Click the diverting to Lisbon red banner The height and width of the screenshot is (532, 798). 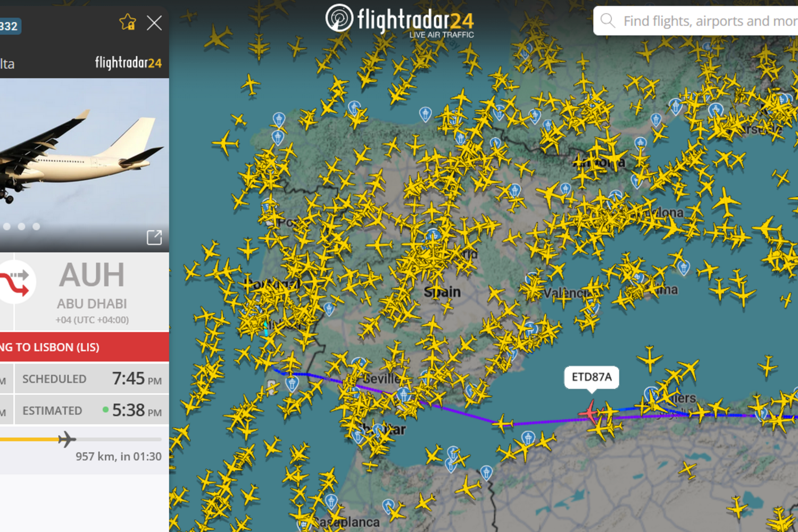[85, 347]
